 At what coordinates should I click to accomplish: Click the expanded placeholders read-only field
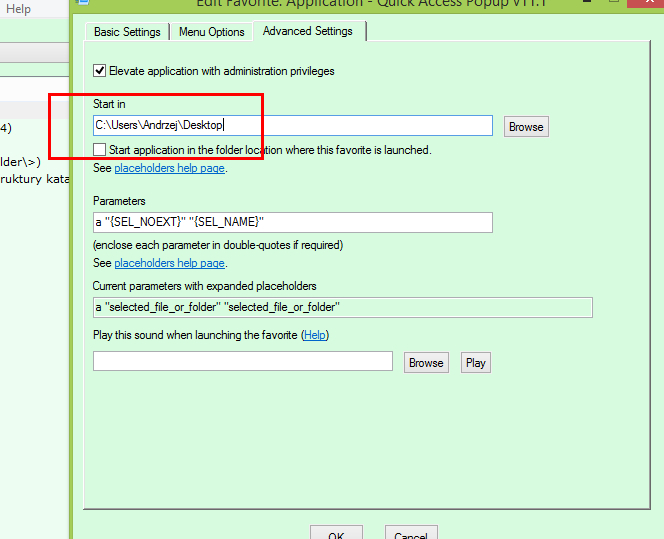343,307
